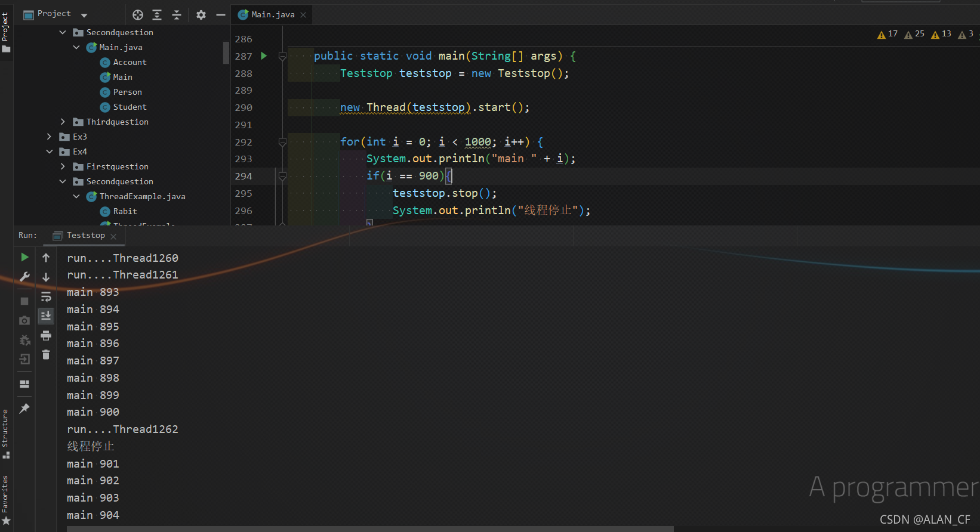Toggle Soft-Wrap in the Run console

click(46, 297)
